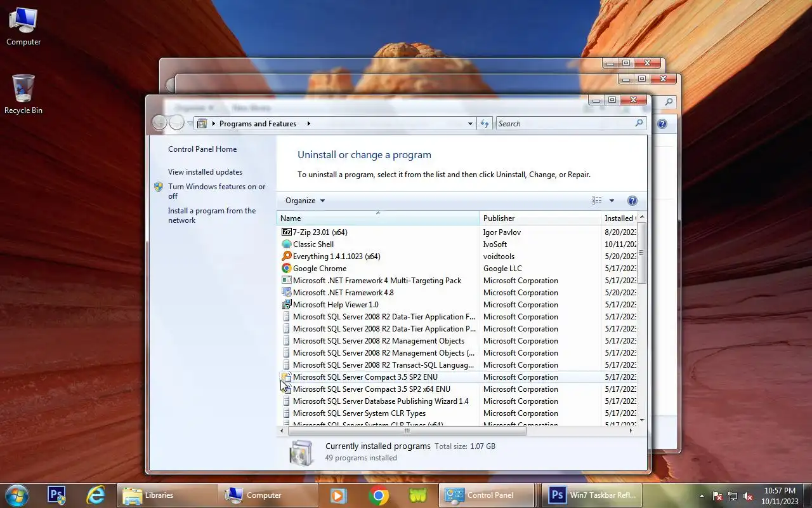
Task: Open Internet Explorer from the taskbar
Action: pyautogui.click(x=96, y=495)
